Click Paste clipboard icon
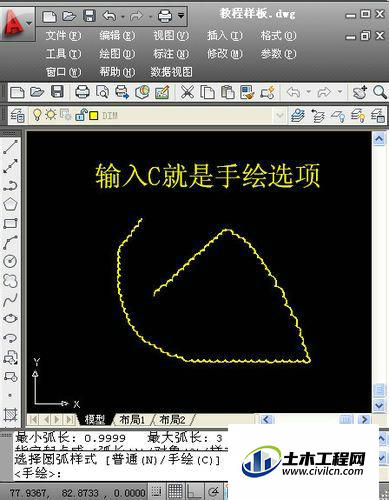 (228, 92)
